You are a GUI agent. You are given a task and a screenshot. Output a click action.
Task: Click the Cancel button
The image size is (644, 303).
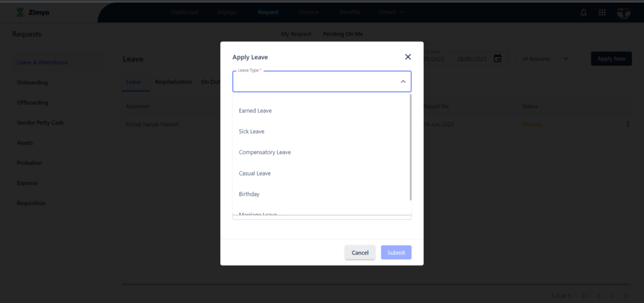[360, 253]
